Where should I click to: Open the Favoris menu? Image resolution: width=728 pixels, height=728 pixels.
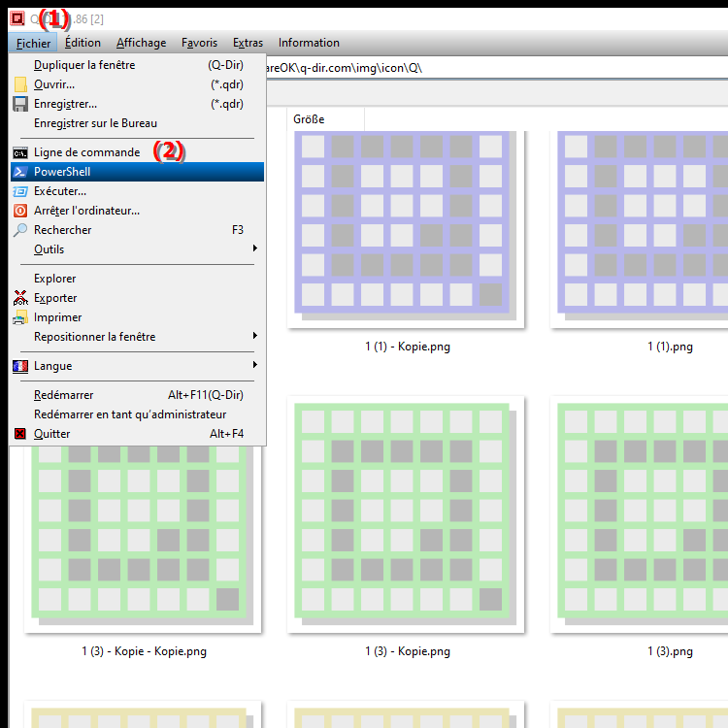click(x=199, y=43)
